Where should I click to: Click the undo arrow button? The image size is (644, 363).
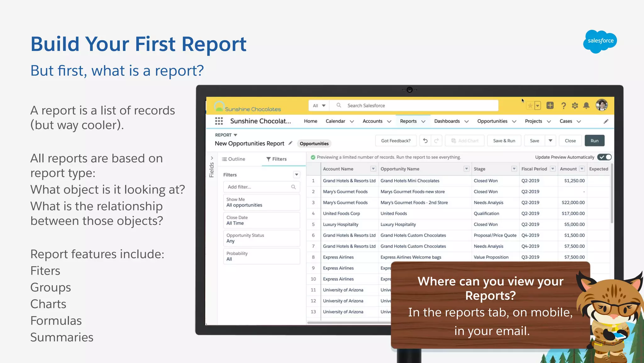(x=425, y=141)
